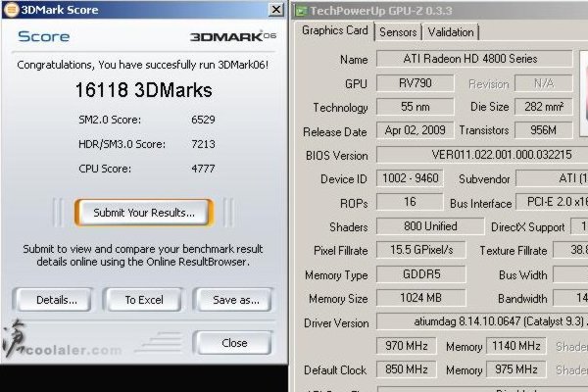Open the Sensors tab in GPU-Z

click(x=398, y=32)
